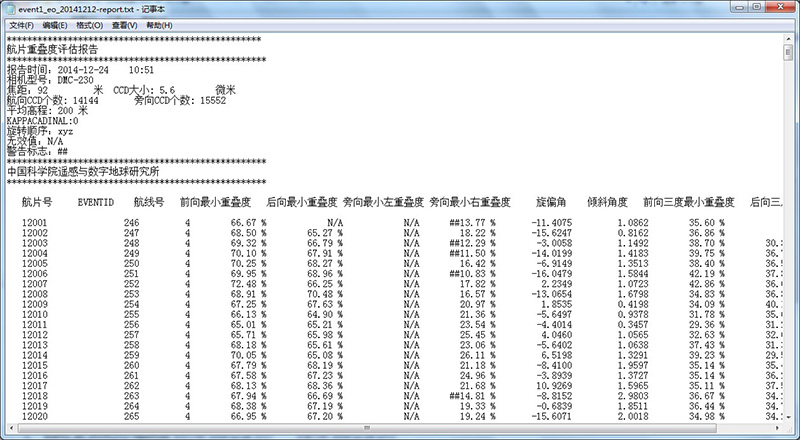Click the 旋偏角 column header text
The width and height of the screenshot is (800, 440).
(551, 202)
